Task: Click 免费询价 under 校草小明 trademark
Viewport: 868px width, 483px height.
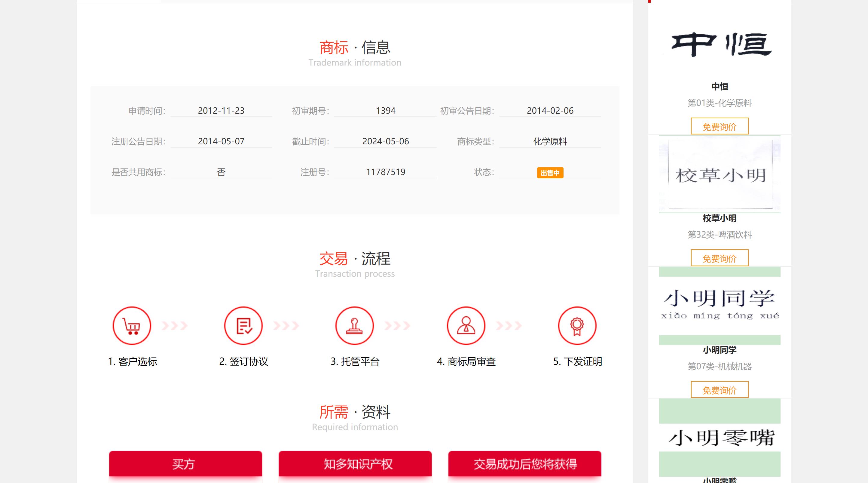Action: 720,258
